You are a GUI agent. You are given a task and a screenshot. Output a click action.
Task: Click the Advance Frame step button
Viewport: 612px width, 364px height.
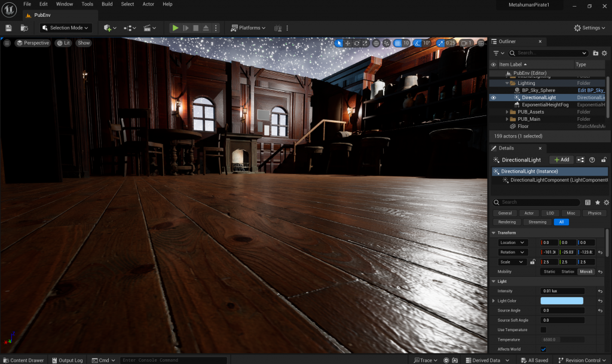point(186,27)
